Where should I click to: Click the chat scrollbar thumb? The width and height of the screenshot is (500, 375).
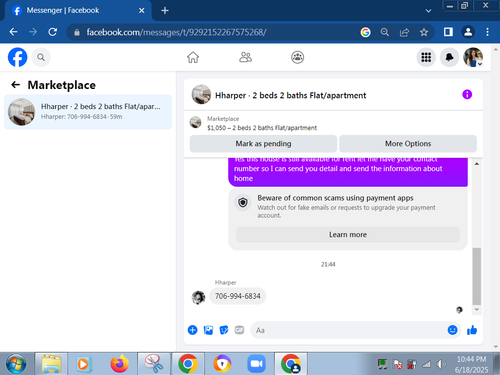click(477, 276)
